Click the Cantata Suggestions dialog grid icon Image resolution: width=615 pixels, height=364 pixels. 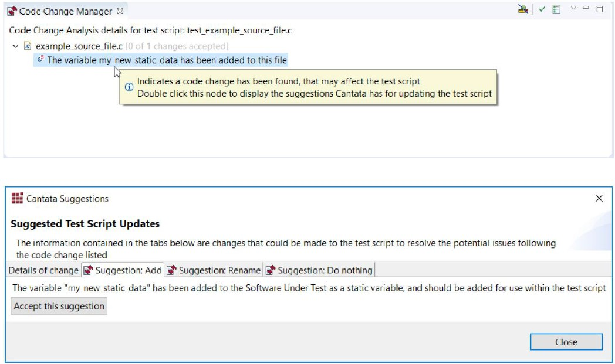point(17,198)
